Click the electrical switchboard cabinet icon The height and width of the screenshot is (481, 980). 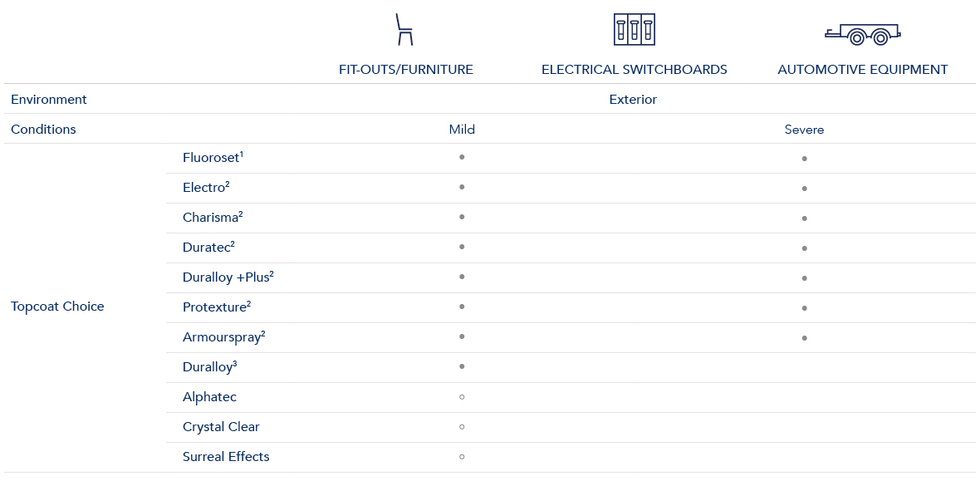click(634, 29)
